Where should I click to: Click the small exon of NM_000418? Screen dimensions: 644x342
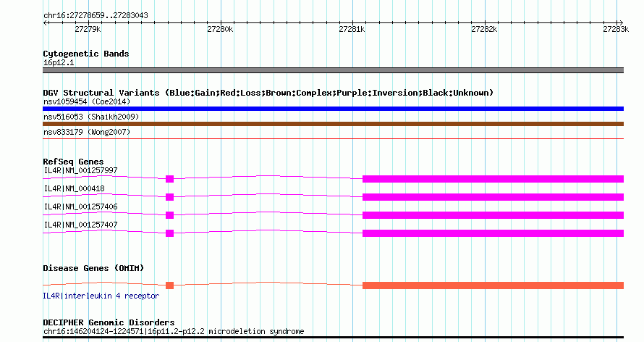pos(169,197)
